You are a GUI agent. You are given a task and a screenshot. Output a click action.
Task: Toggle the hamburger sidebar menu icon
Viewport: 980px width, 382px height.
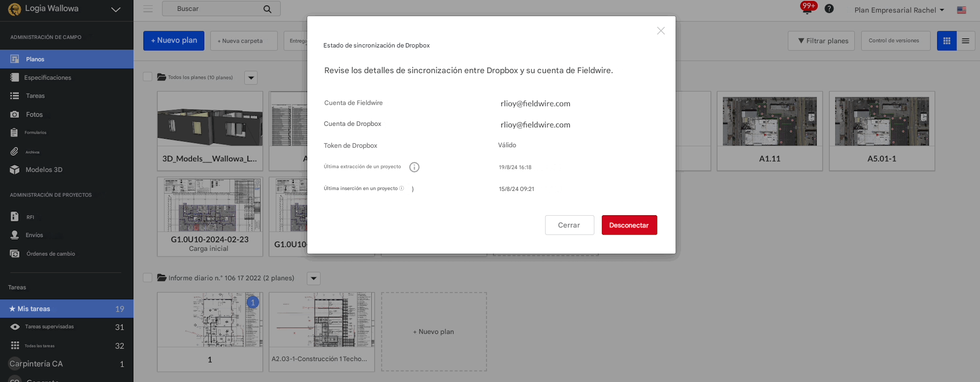[x=148, y=9]
